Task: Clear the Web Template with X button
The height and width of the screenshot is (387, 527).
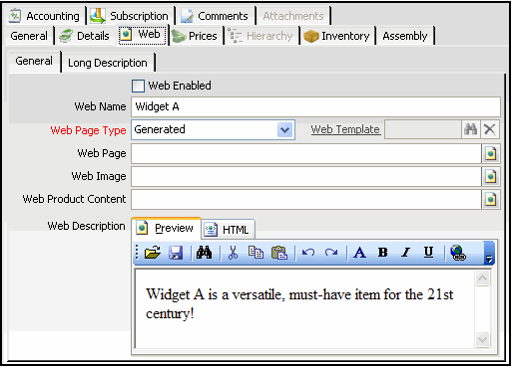Action: [490, 129]
